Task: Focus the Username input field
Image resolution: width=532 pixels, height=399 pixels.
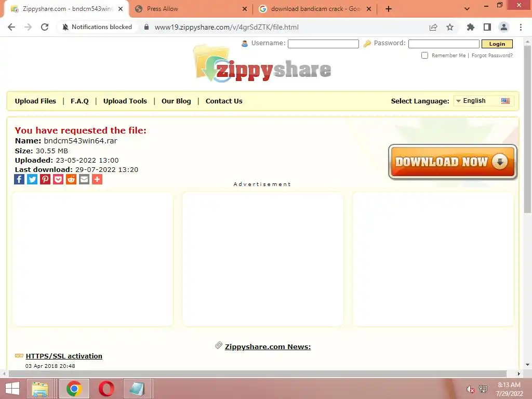Action: [x=323, y=44]
